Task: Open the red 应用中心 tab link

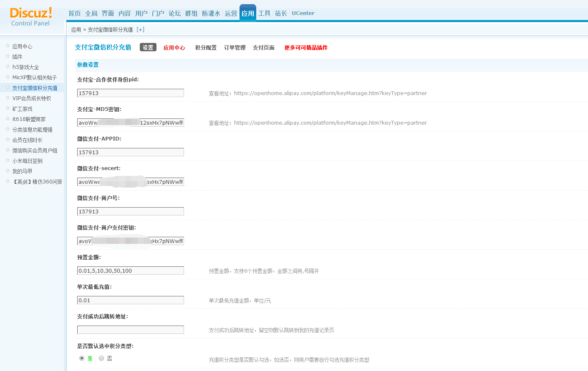Action: (174, 48)
